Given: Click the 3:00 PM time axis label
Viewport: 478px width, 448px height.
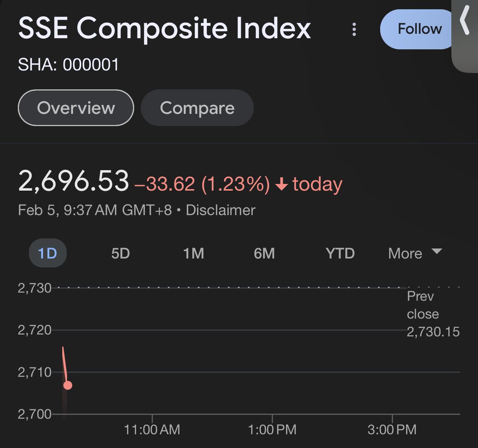Looking at the screenshot, I should pyautogui.click(x=392, y=430).
